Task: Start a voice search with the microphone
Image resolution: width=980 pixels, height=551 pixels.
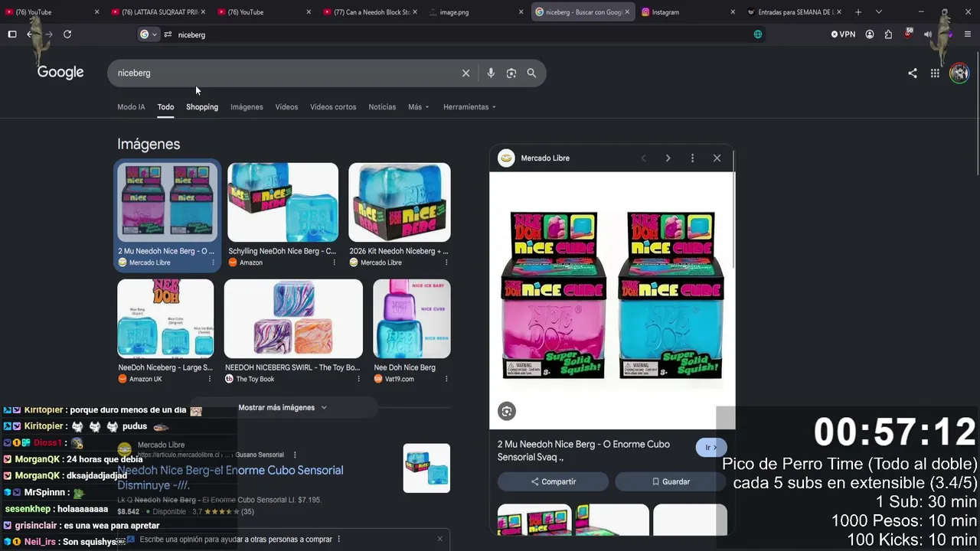Action: click(491, 73)
